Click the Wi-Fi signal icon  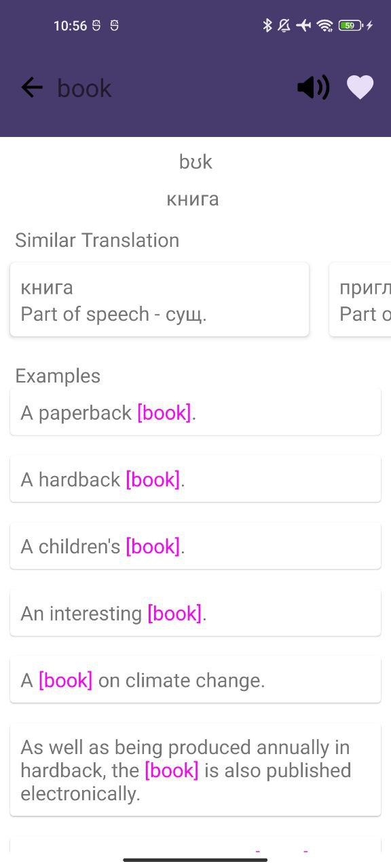pyautogui.click(x=325, y=25)
